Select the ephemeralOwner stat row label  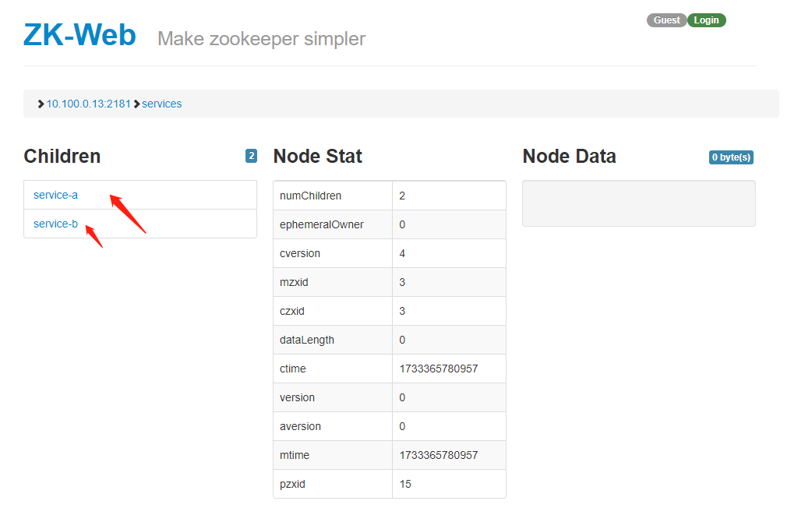321,224
